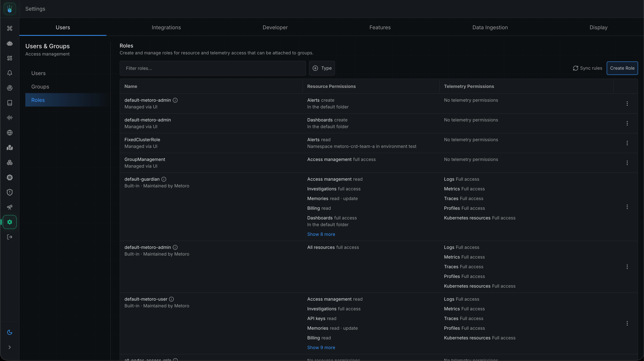Open the stacked cubes icon in sidebar

(10, 163)
